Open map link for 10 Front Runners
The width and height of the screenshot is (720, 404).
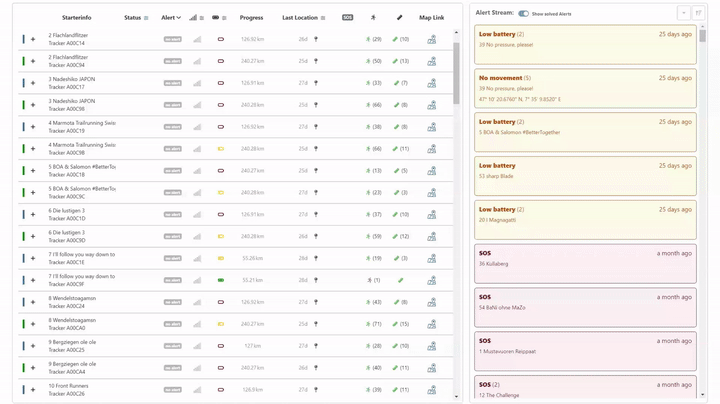(x=432, y=390)
